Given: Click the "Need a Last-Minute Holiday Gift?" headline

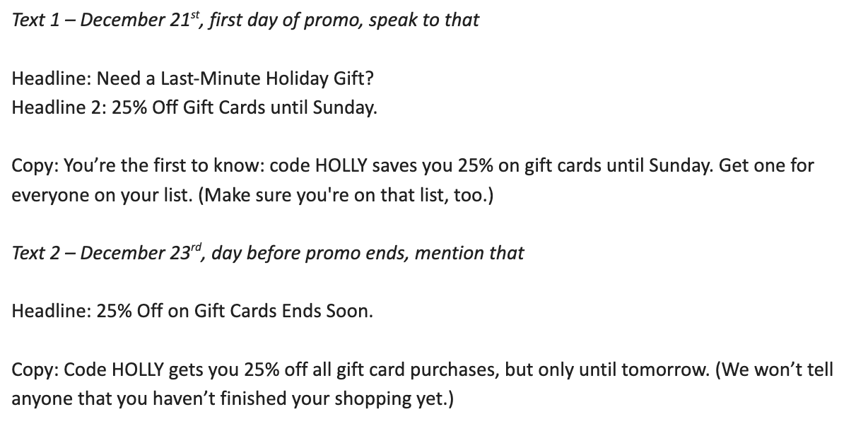Looking at the screenshot, I should 235,78.
